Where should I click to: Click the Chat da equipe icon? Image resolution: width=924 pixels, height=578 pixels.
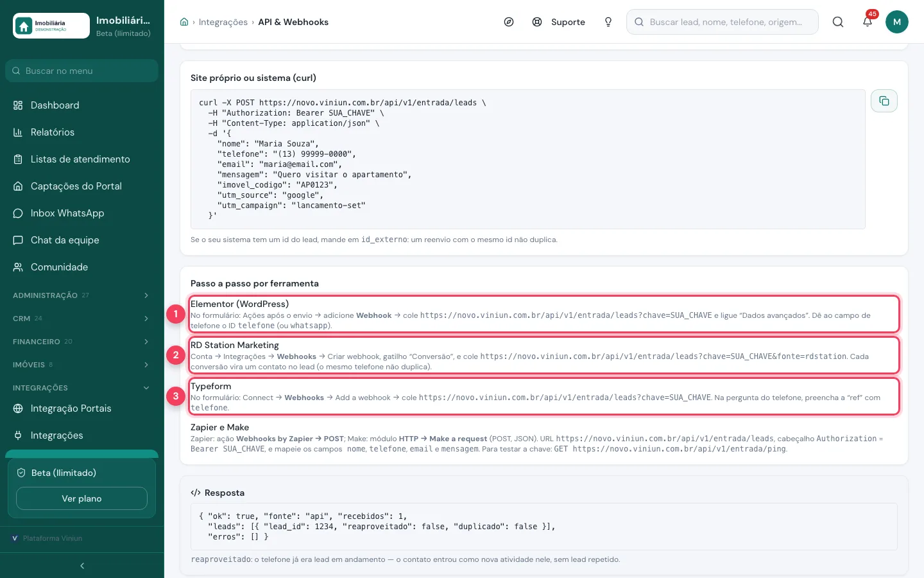[18, 240]
